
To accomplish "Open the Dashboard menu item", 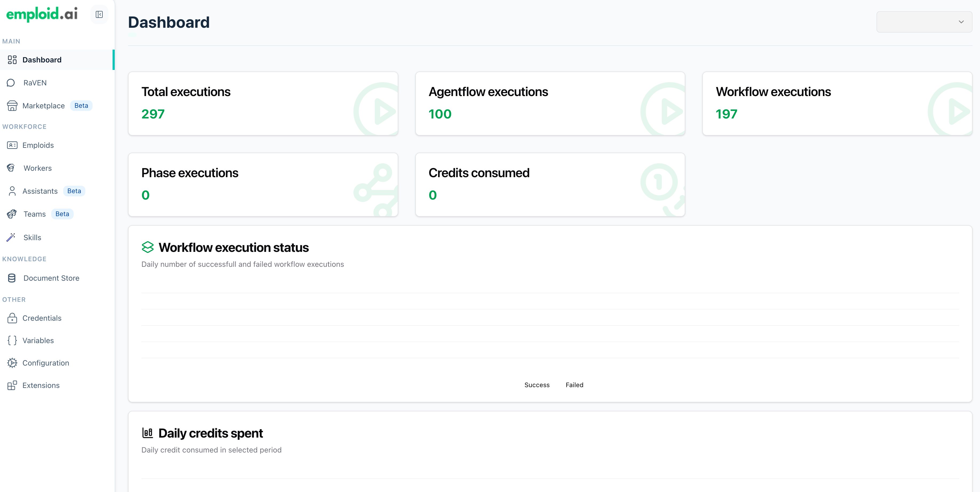I will pyautogui.click(x=42, y=60).
